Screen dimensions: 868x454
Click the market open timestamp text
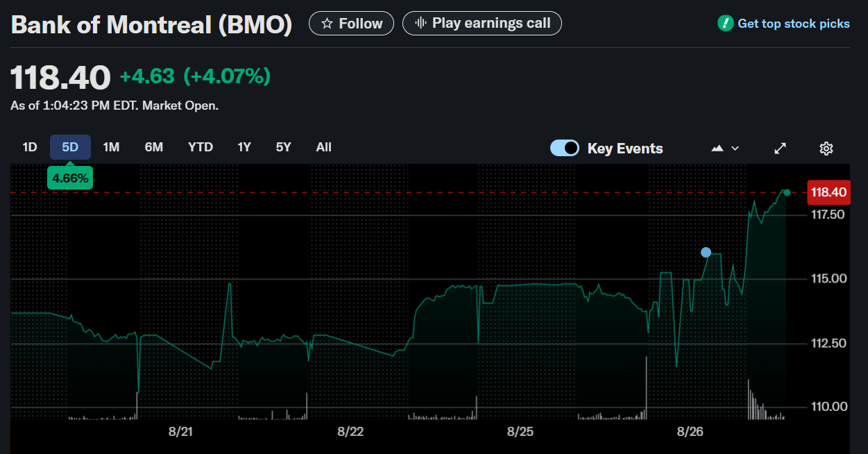point(114,106)
